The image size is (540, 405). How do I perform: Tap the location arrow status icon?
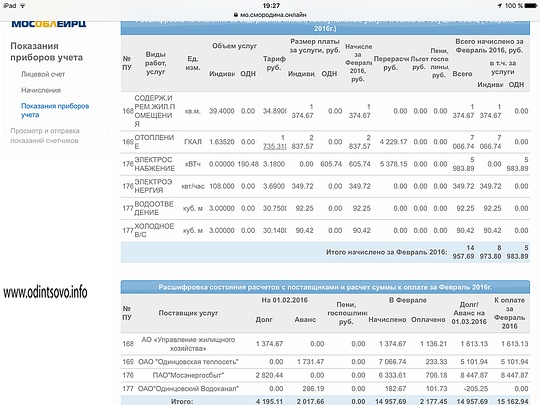coord(500,6)
